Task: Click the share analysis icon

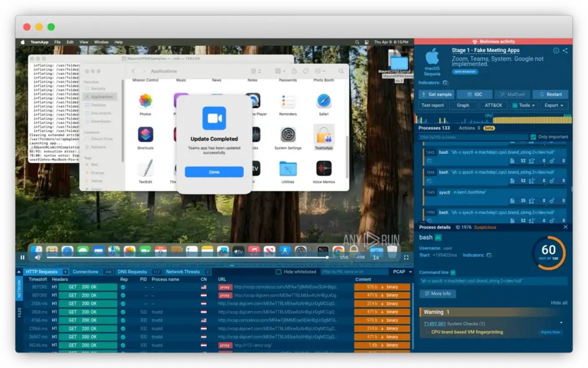Action: (565, 51)
